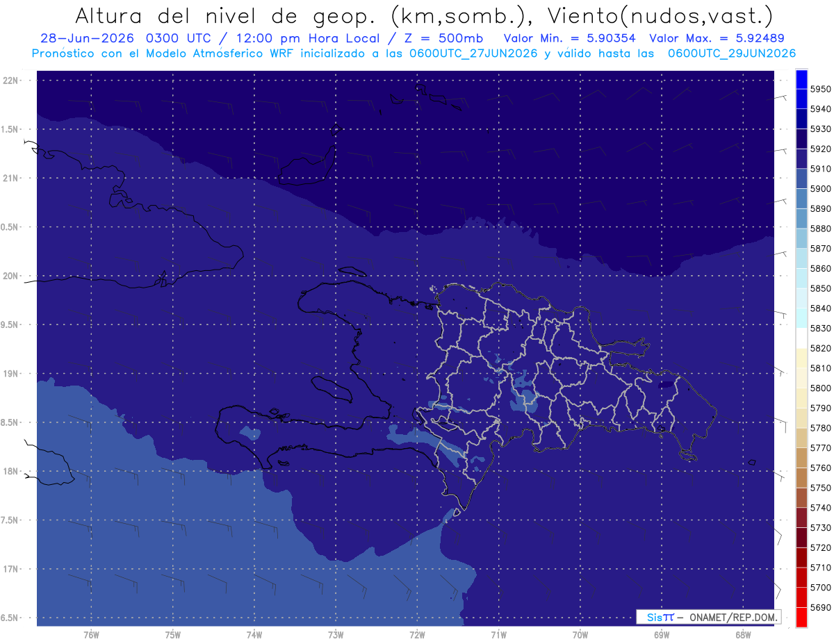Click the '76W' longitude label
Image resolution: width=834 pixels, height=644 pixels.
(x=91, y=635)
